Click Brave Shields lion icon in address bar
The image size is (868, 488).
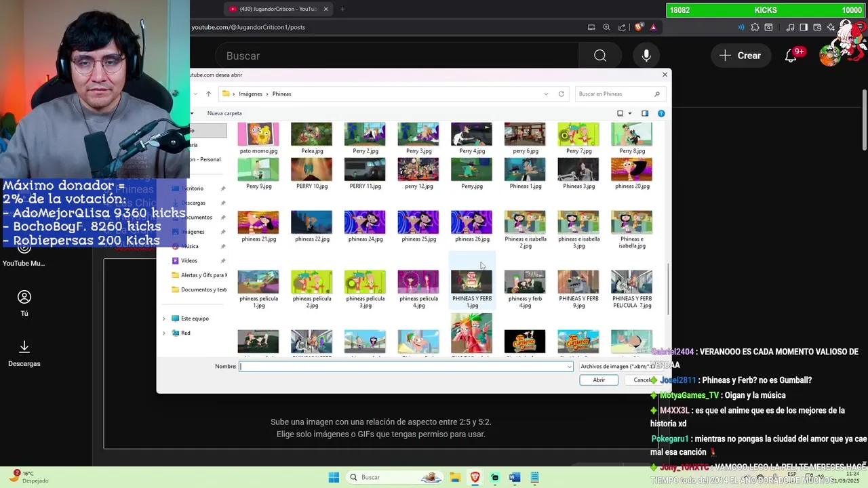(x=639, y=27)
